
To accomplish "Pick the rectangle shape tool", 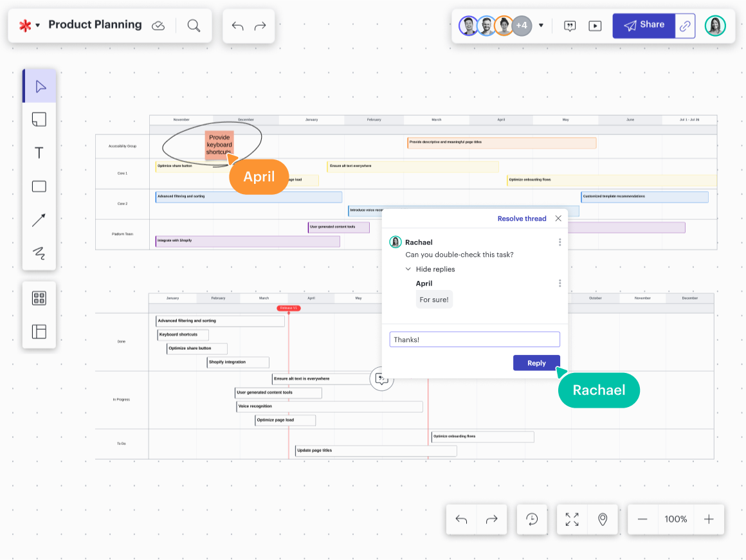I will 39,186.
